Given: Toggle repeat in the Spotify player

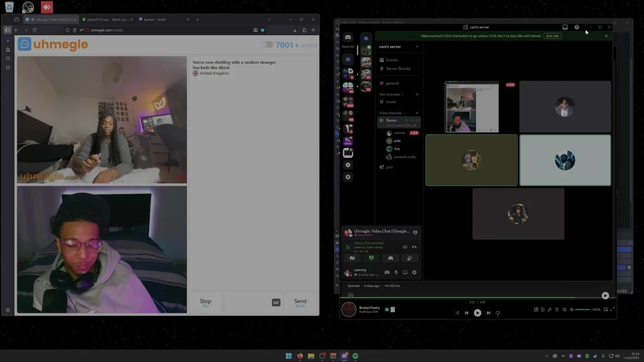Looking at the screenshot, I should coord(498,313).
